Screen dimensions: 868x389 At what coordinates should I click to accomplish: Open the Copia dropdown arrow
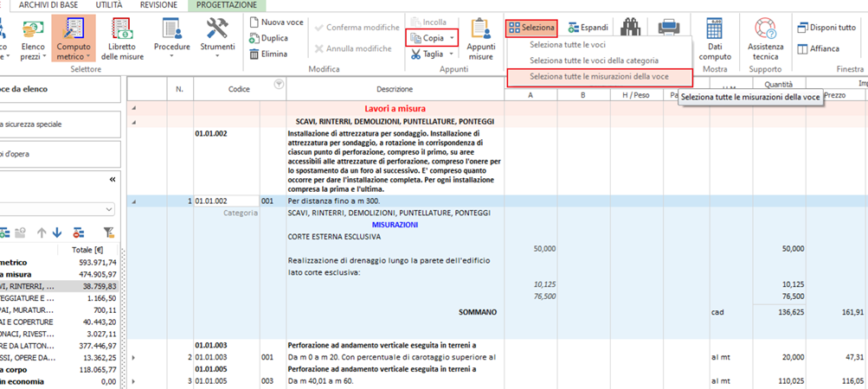tap(453, 38)
